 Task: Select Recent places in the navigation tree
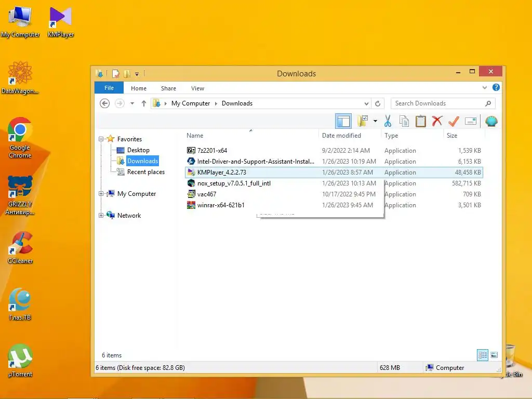[x=146, y=172]
